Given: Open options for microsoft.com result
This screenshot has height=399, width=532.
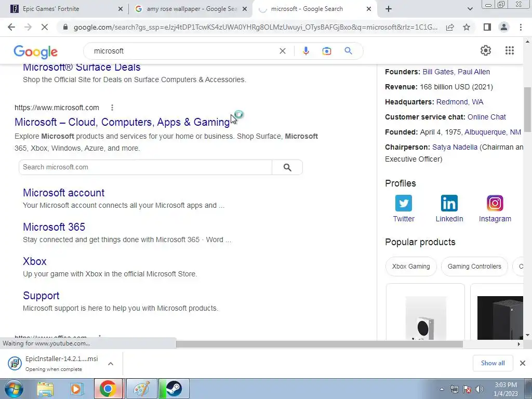Looking at the screenshot, I should [x=112, y=108].
